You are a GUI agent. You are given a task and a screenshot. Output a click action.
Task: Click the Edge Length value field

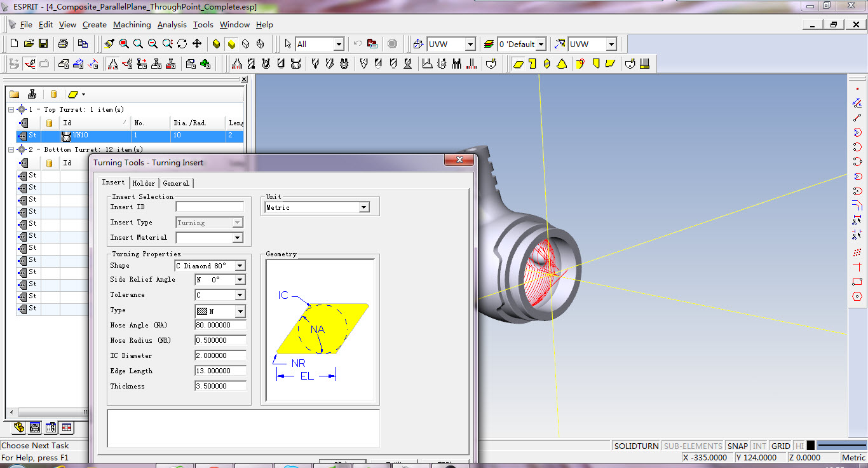(220, 371)
